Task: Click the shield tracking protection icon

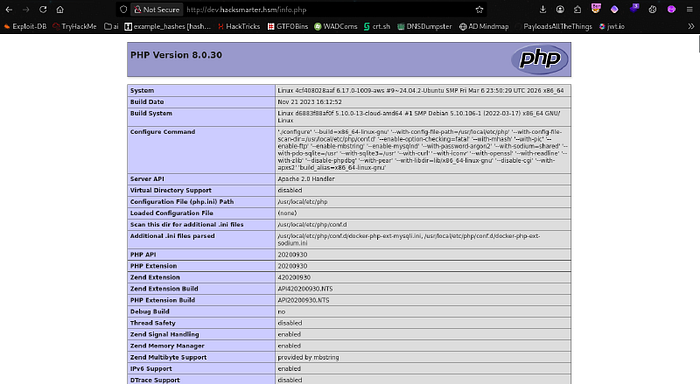Action: [x=124, y=9]
